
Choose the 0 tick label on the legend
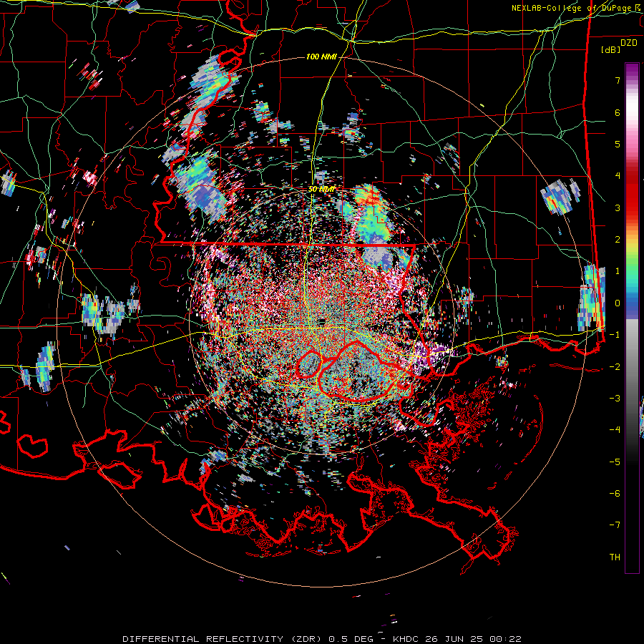click(x=618, y=303)
